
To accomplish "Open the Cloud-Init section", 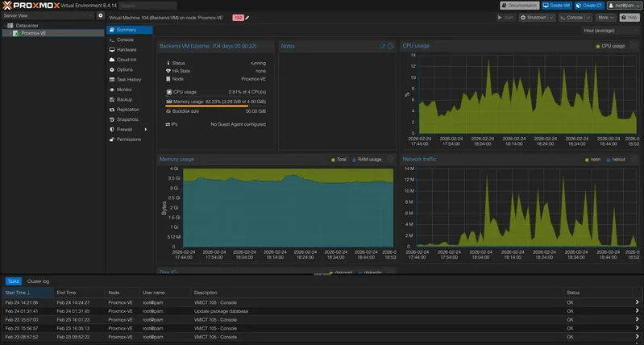I will (x=130, y=60).
